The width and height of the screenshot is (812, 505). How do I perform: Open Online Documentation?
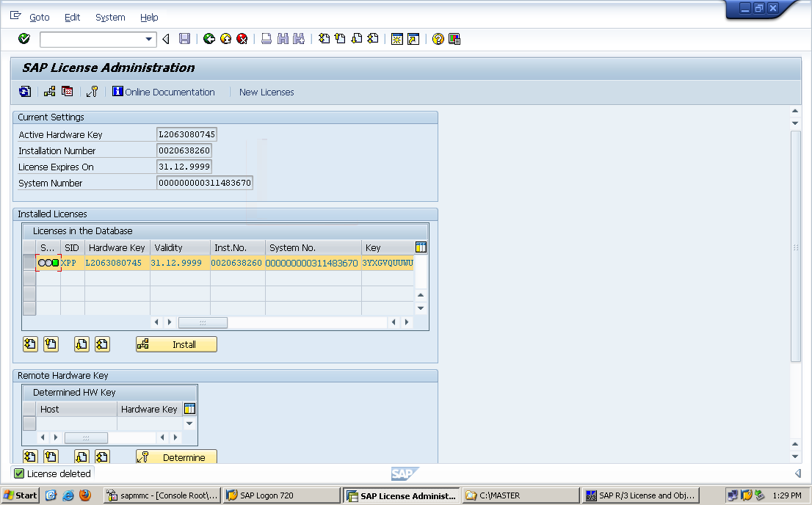tap(164, 92)
